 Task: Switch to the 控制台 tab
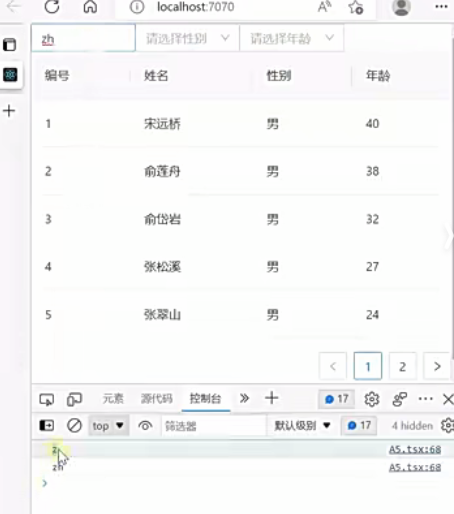205,399
